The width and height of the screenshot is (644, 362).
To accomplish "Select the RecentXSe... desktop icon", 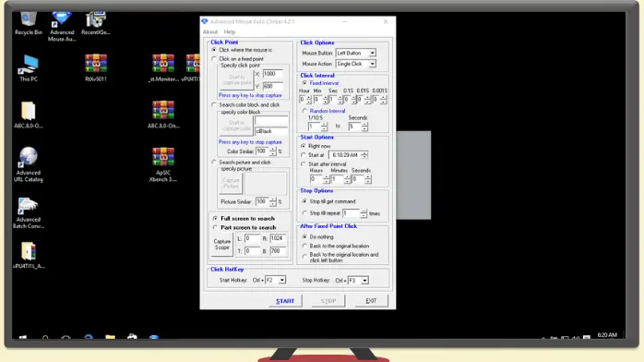I will pos(95,23).
